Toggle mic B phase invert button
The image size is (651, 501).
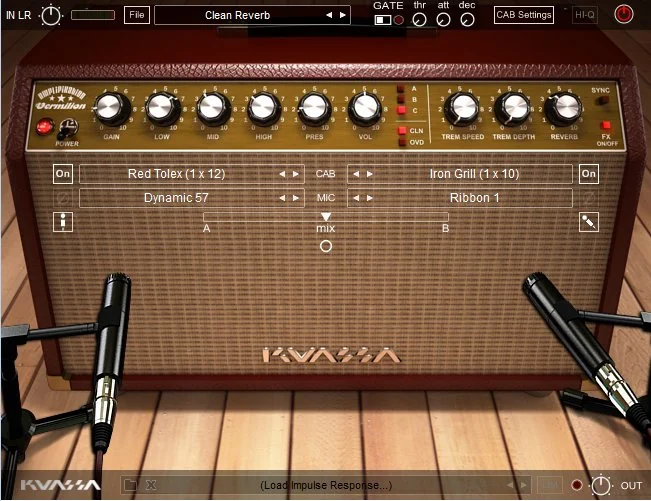tap(589, 198)
